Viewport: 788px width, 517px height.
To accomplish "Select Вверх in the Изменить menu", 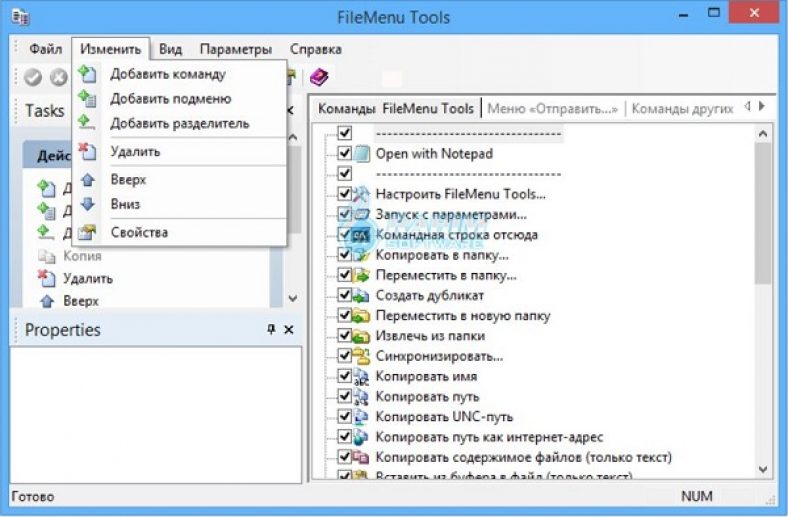I will pyautogui.click(x=180, y=179).
